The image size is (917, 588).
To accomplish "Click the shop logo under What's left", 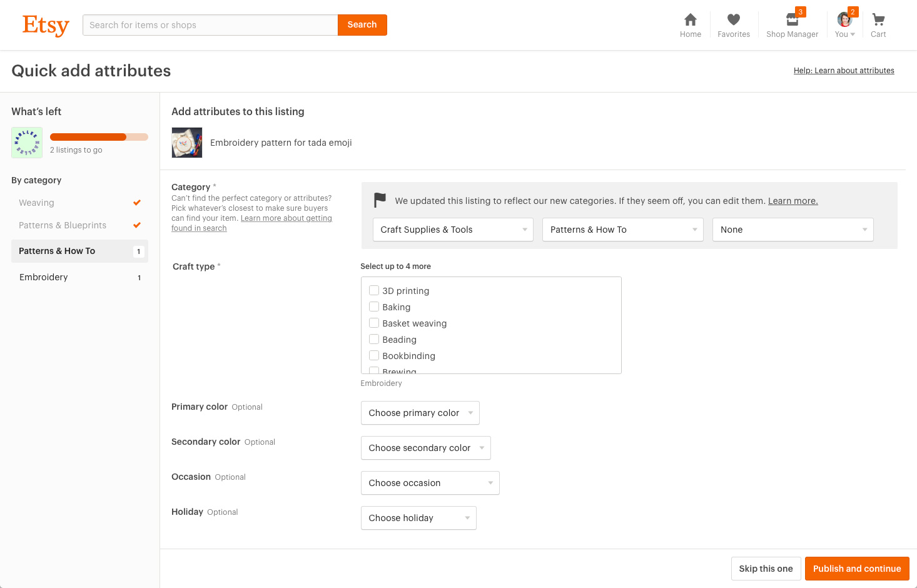I will click(x=27, y=143).
